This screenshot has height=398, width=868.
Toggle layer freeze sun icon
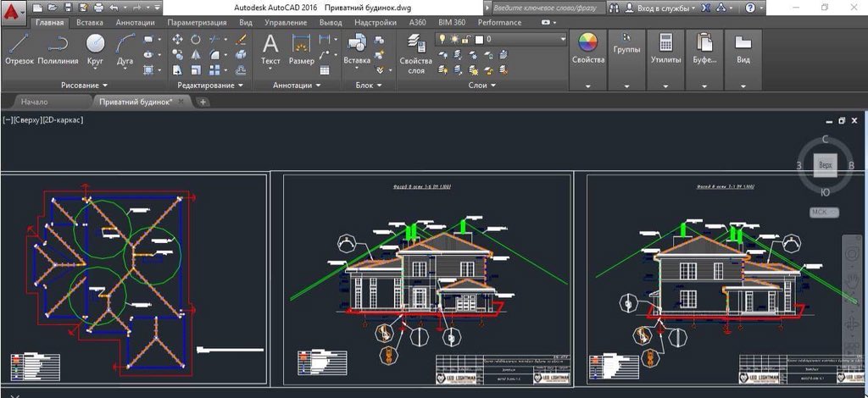pos(454,39)
